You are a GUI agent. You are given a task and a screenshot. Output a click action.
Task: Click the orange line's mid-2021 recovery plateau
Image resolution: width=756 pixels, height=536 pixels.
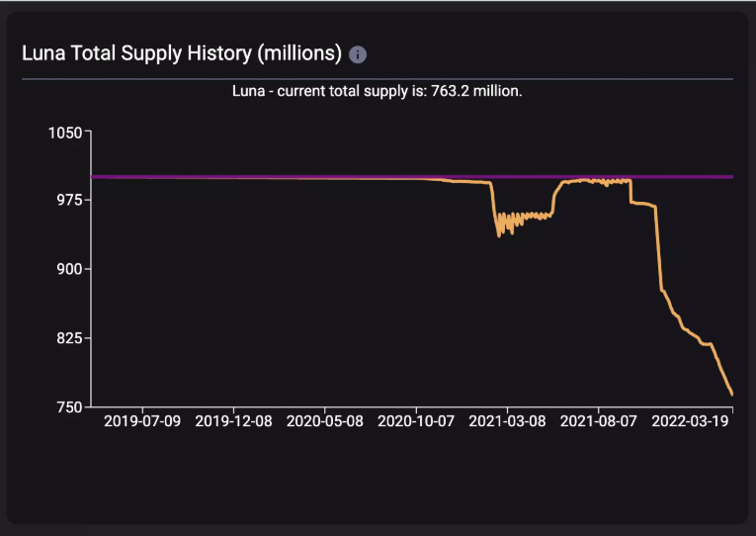tap(597, 181)
